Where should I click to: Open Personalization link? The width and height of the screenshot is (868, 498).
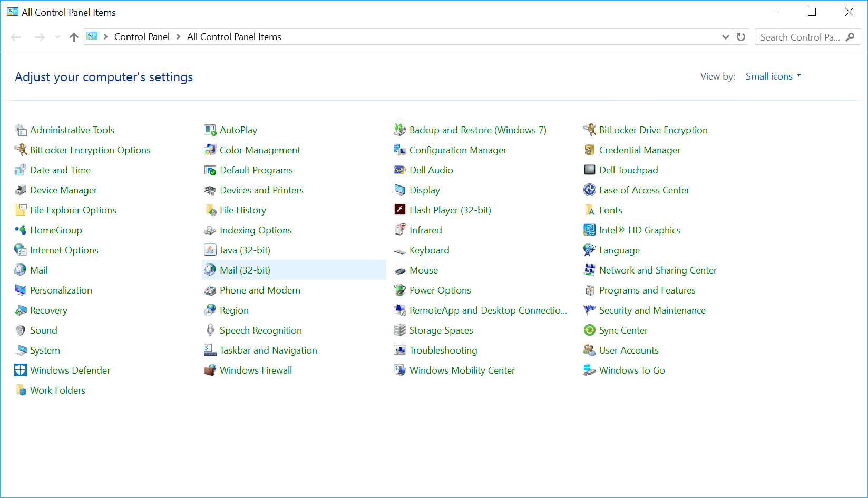tap(61, 290)
